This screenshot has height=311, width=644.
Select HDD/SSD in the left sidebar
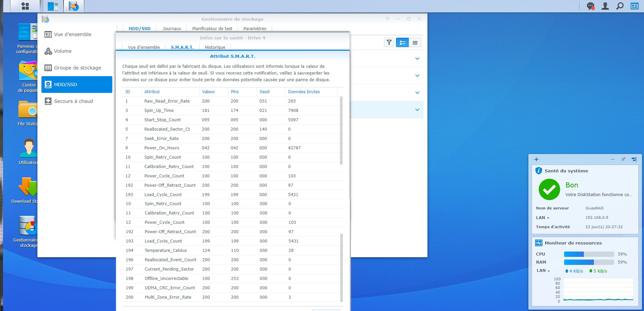pos(77,85)
